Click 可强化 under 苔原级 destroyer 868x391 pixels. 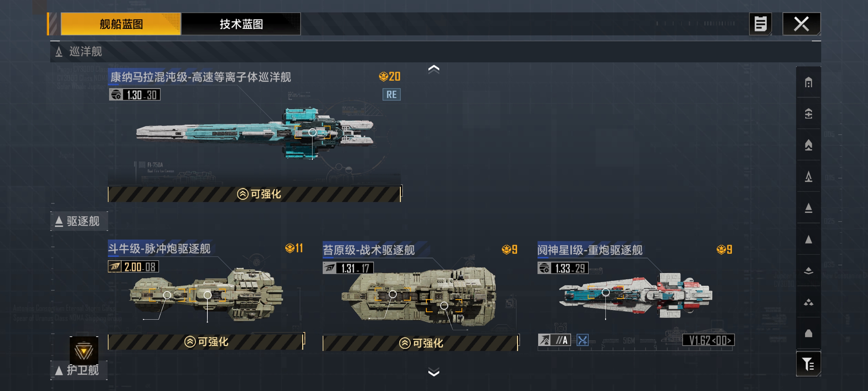[x=421, y=343]
